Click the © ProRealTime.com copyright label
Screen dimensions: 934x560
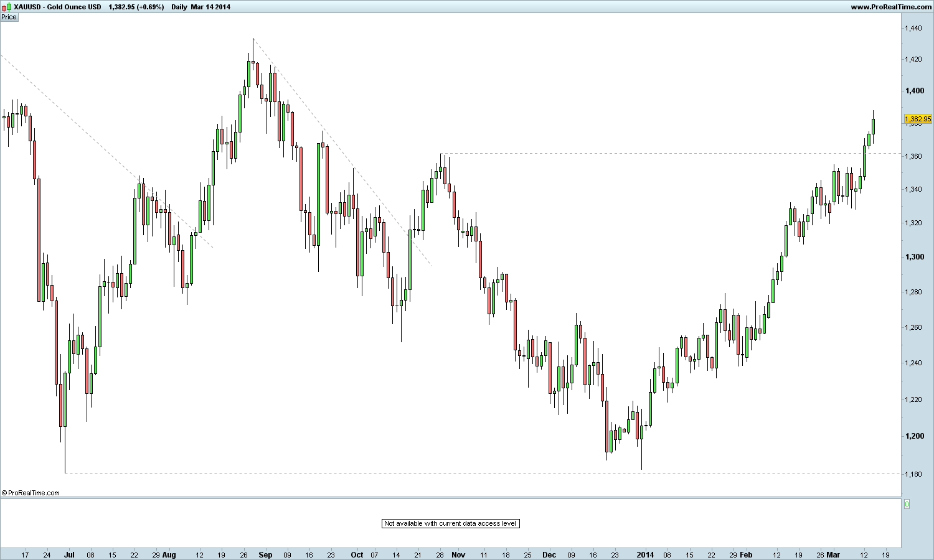pos(31,493)
